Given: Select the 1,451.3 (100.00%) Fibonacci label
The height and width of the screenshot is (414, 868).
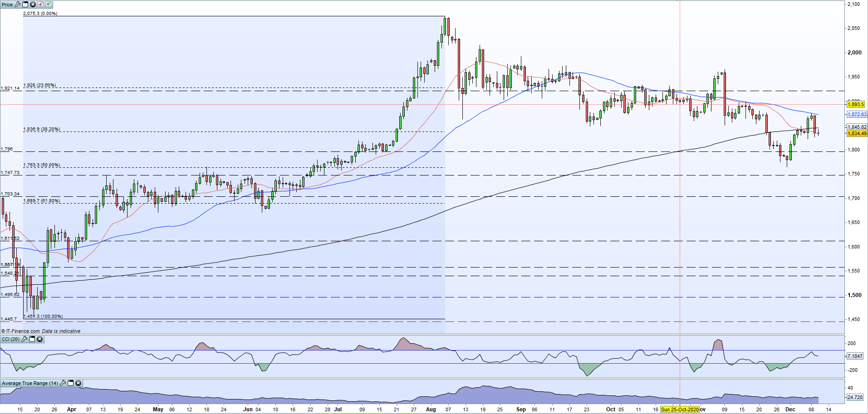Looking at the screenshot, I should pyautogui.click(x=43, y=317).
